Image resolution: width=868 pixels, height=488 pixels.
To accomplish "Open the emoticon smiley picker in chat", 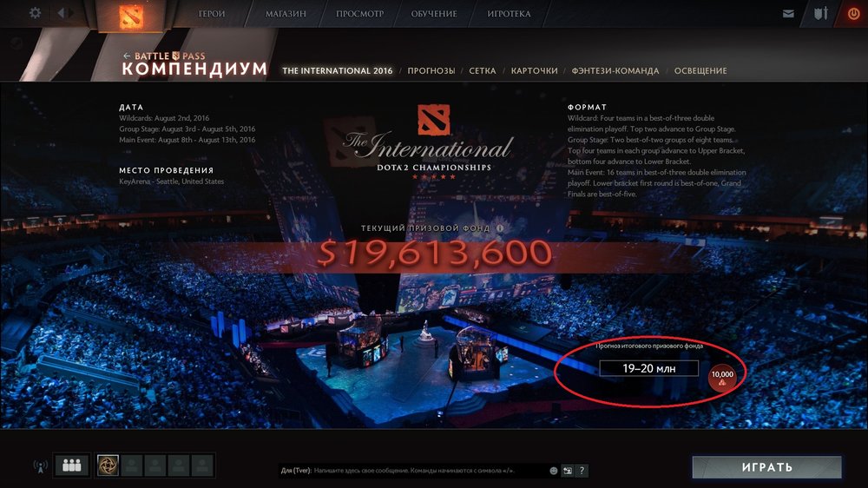I will coord(553,471).
